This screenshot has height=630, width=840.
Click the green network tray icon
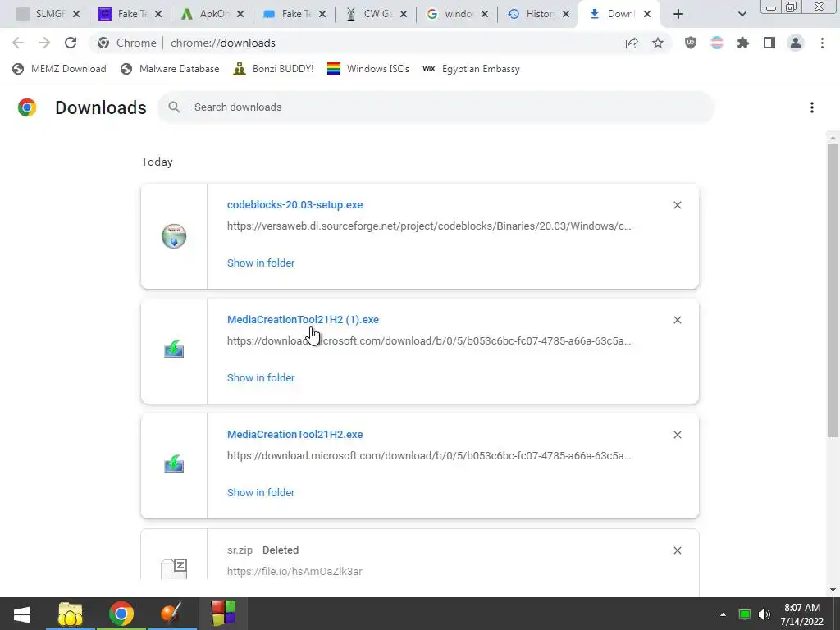(745, 614)
